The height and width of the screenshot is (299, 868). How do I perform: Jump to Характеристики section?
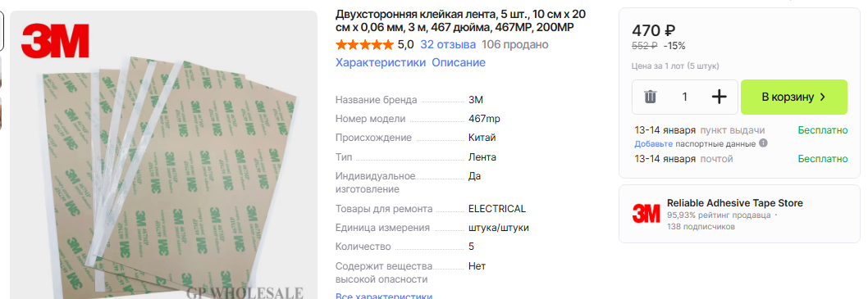pos(381,62)
